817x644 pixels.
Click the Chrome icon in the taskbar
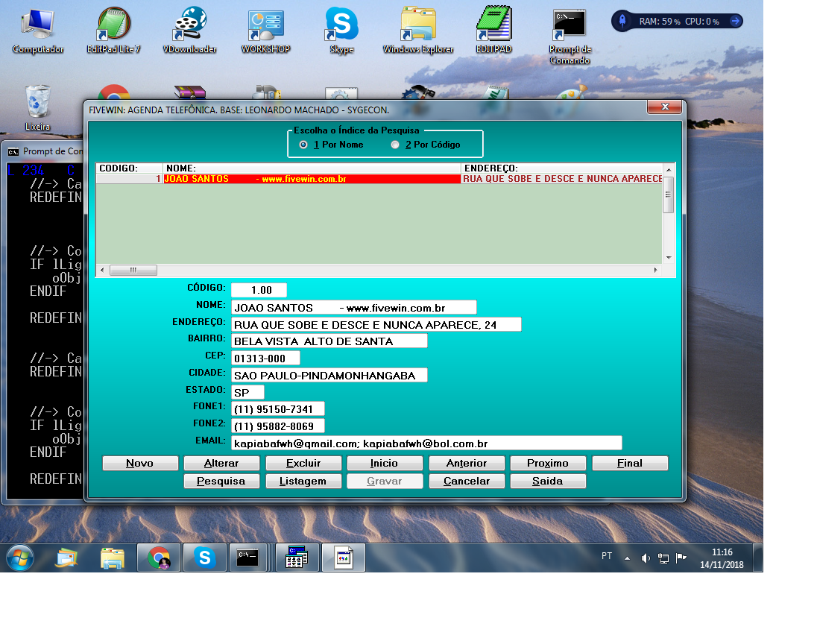tap(158, 558)
